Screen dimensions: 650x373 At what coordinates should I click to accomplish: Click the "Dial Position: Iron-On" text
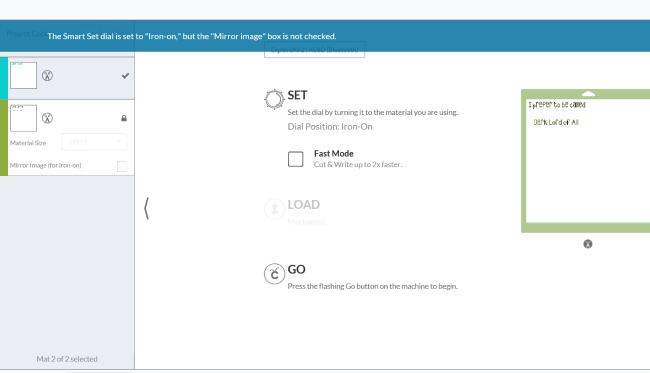pos(330,127)
